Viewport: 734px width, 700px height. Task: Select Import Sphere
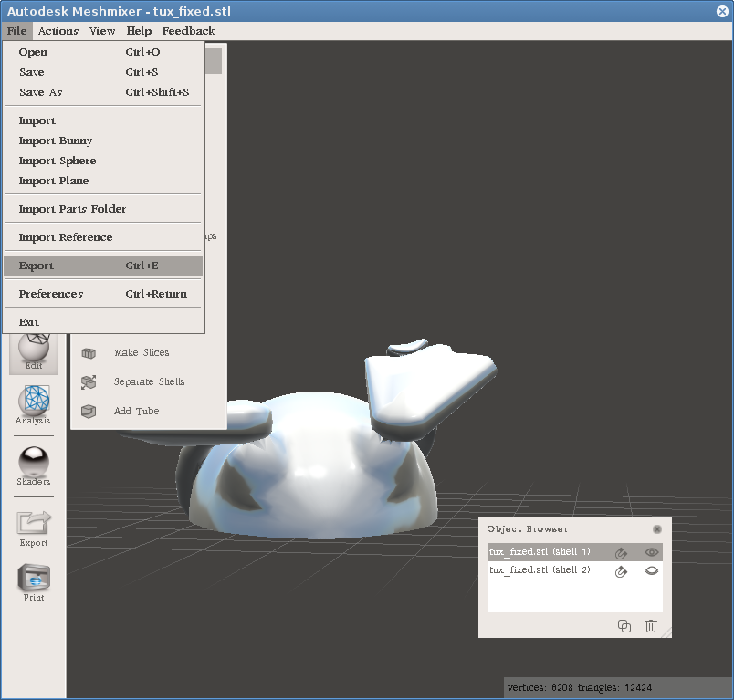(x=103, y=161)
